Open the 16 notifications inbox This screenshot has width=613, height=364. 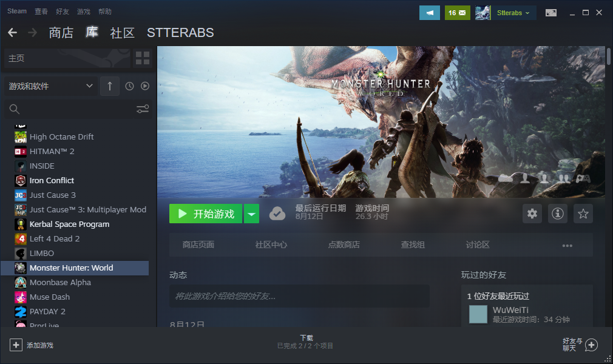point(458,13)
